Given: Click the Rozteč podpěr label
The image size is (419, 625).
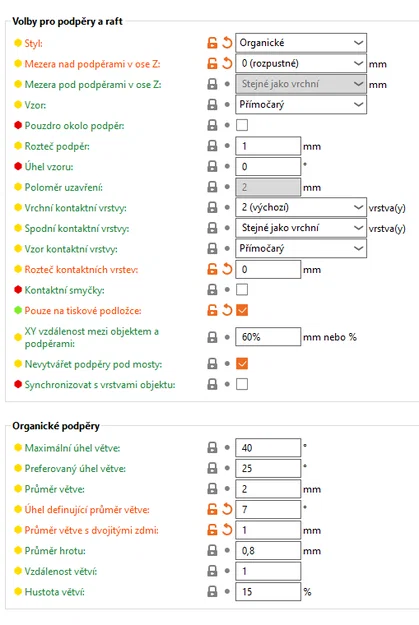Looking at the screenshot, I should pos(57,146).
